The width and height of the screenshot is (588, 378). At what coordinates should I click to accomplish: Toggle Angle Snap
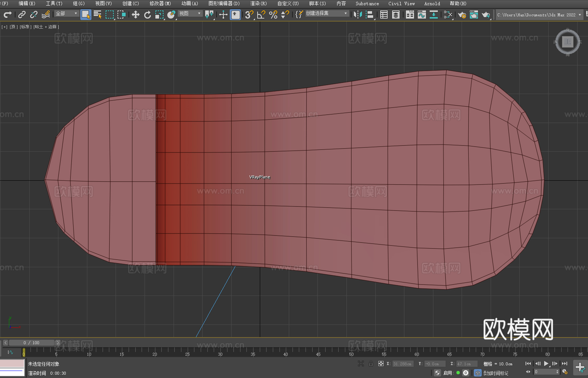coord(261,14)
